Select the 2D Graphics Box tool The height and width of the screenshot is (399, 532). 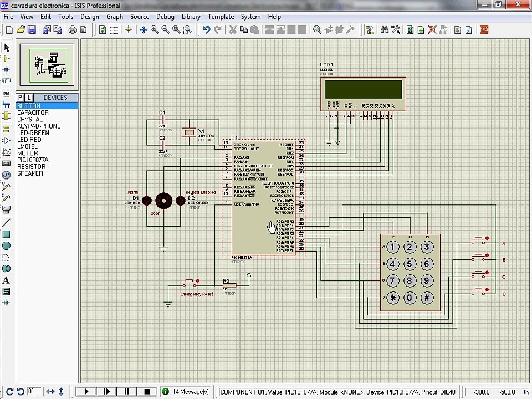tap(7, 234)
